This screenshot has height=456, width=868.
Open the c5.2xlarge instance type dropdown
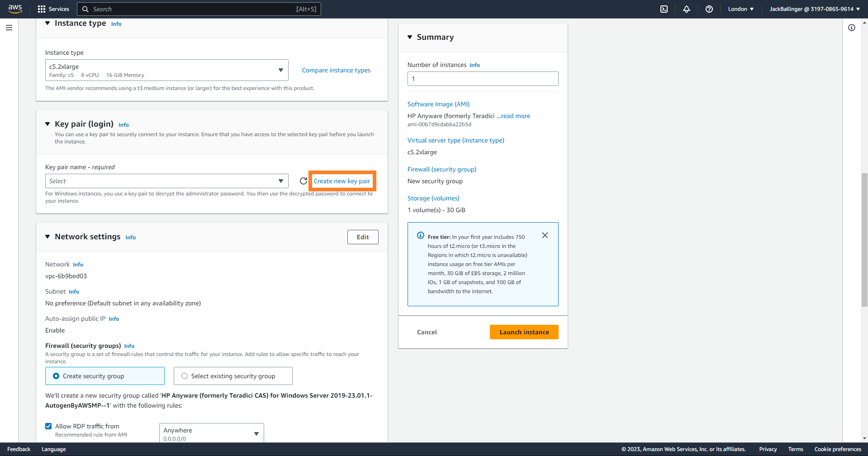[167, 70]
